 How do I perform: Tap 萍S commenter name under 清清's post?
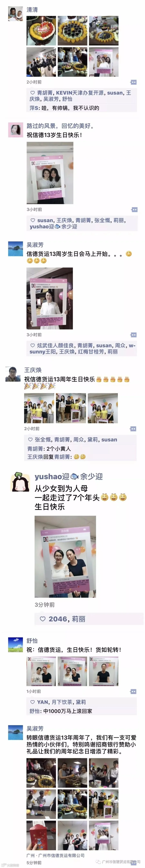tap(34, 108)
